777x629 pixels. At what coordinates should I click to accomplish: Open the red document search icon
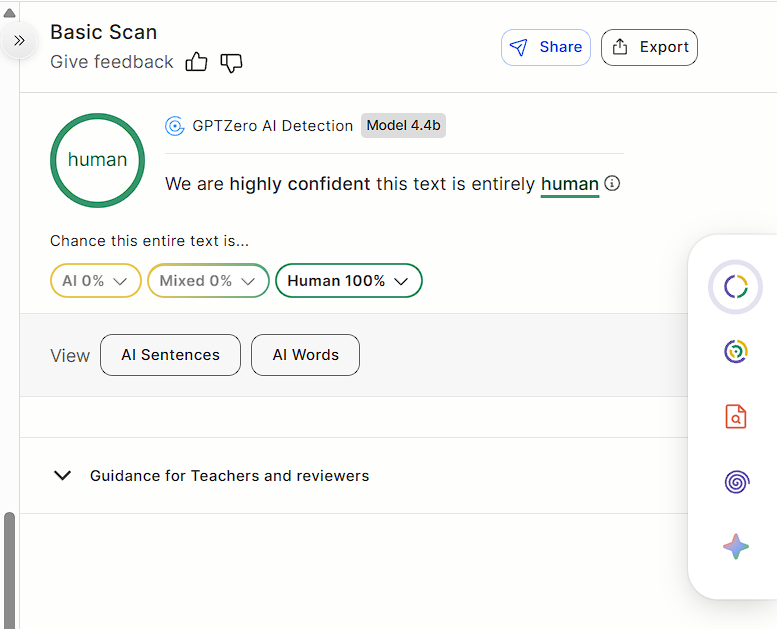point(736,416)
